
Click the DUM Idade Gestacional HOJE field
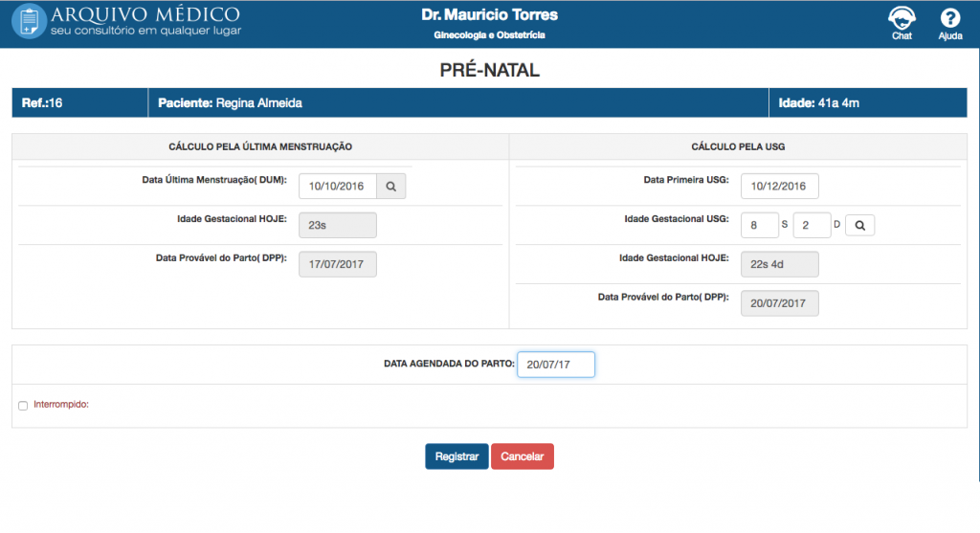(337, 225)
